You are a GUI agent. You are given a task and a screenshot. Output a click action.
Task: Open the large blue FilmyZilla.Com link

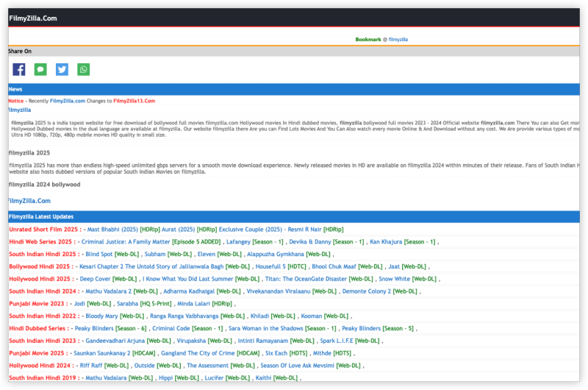coord(29,201)
